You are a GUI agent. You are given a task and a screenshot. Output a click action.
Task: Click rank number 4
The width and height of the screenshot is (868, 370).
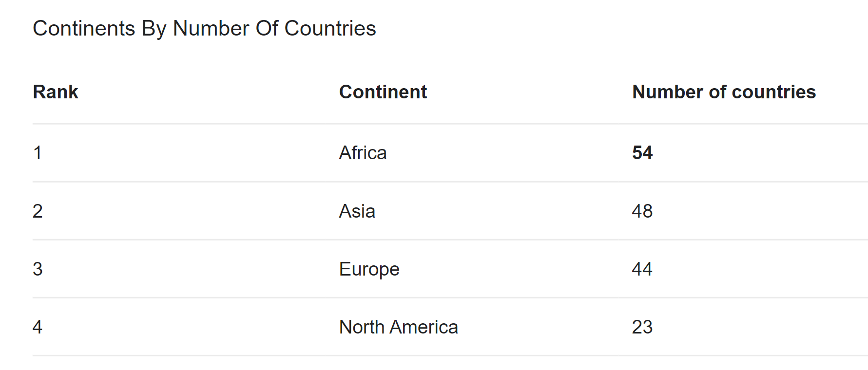[38, 327]
